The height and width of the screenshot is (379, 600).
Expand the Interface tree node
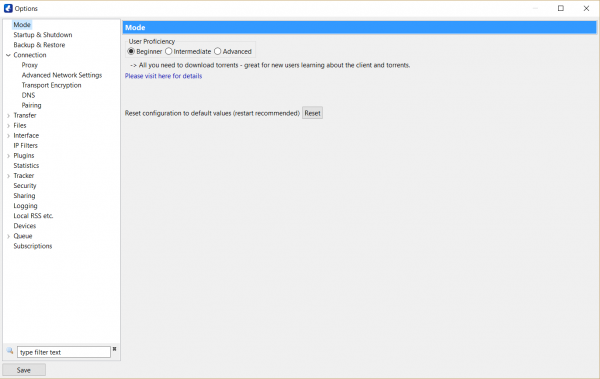8,136
